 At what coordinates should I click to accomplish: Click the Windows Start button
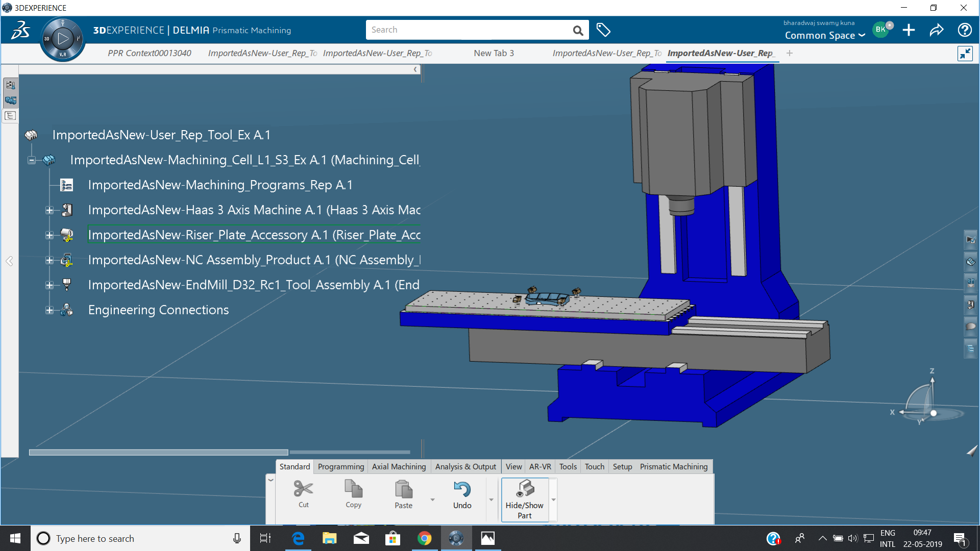point(15,538)
